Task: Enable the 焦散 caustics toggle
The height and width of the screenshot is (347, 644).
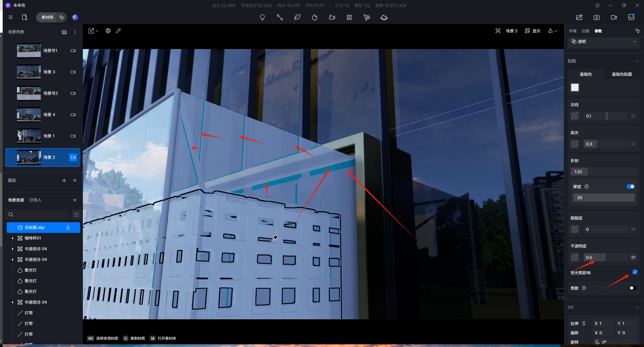Action: [633, 288]
